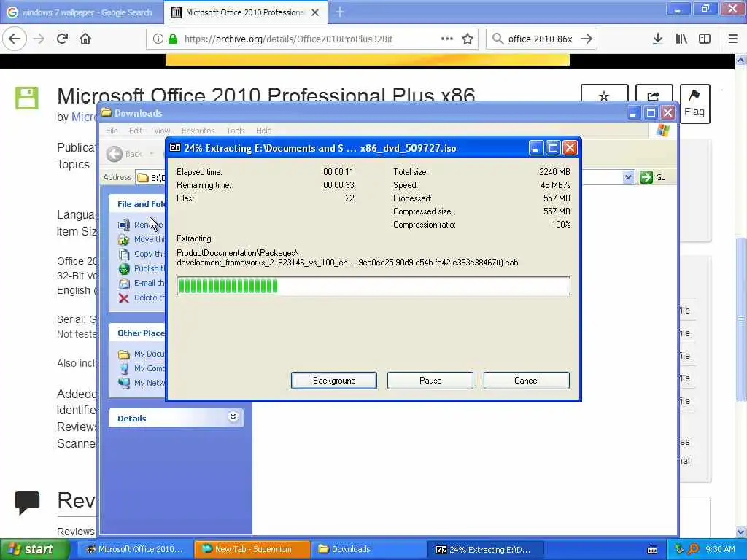Screen dimensions: 747x560
Task: Open the File menu in Downloads window
Action: [112, 131]
